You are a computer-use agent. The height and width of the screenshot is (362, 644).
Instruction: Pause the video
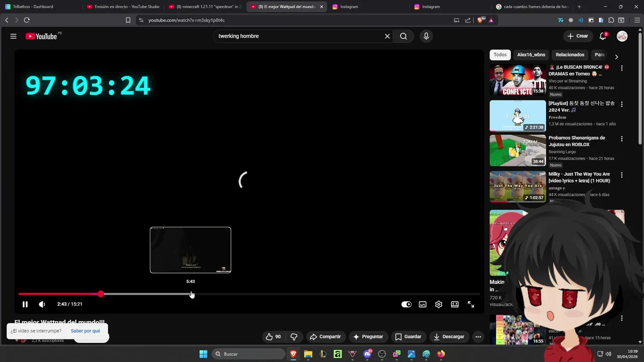coord(25,304)
